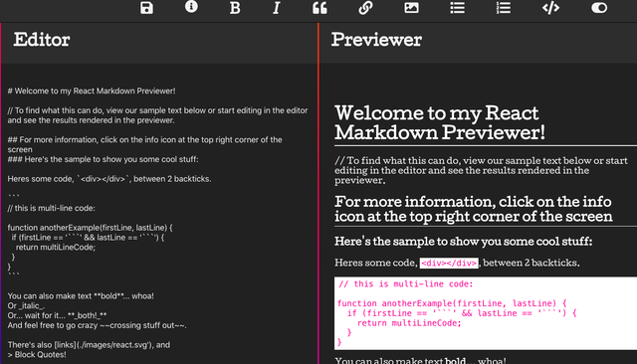637x364 pixels.
Task: Click the Editor panel heading
Action: [42, 40]
